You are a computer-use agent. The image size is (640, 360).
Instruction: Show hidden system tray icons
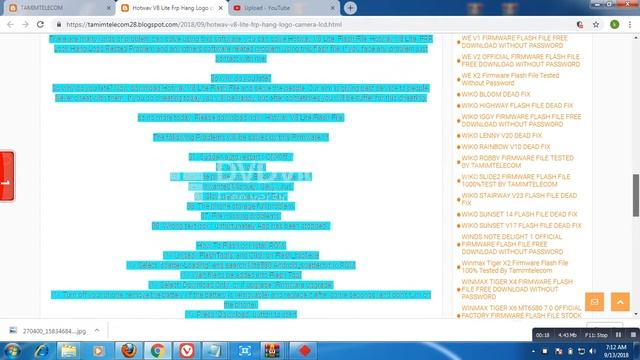(533, 351)
